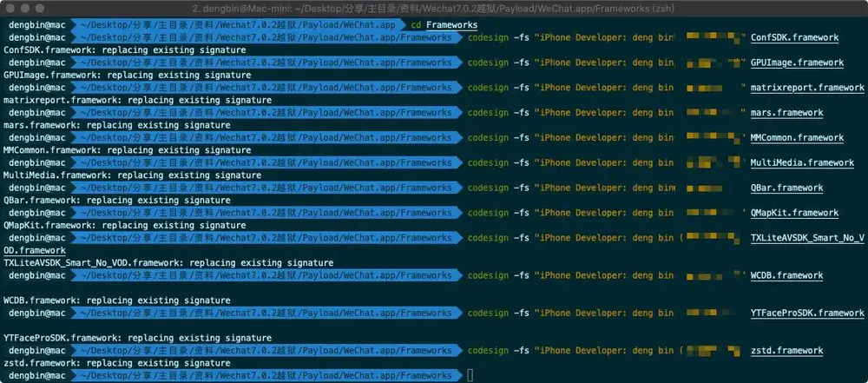
Task: Click the underlined QBar.framework argument
Action: [x=786, y=188]
